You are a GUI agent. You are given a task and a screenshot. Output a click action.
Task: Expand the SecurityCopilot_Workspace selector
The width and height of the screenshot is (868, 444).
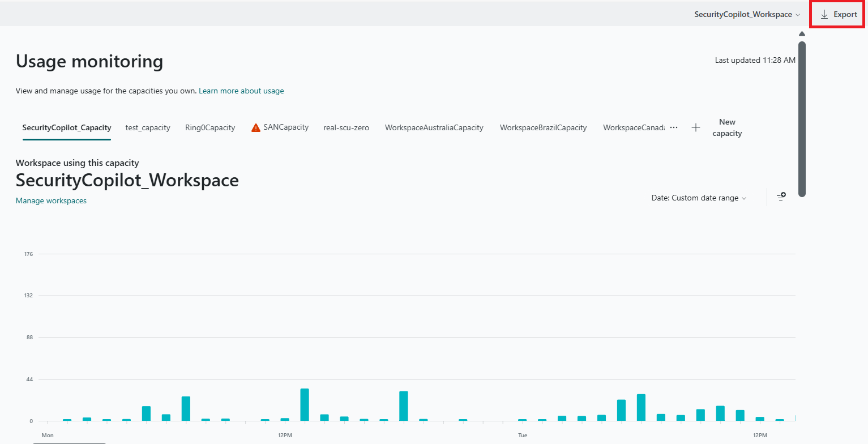point(746,14)
